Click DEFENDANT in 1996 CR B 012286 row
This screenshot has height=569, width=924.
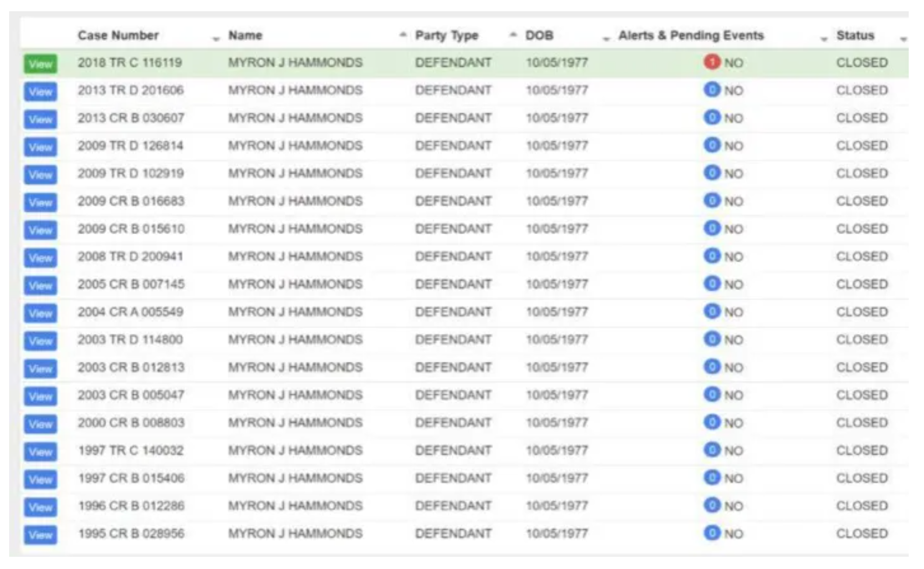point(453,506)
